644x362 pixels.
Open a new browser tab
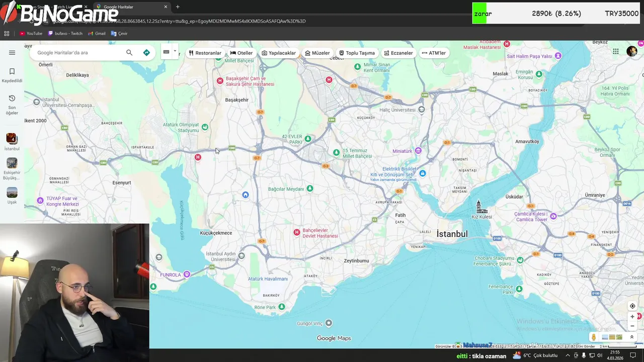pos(178,7)
